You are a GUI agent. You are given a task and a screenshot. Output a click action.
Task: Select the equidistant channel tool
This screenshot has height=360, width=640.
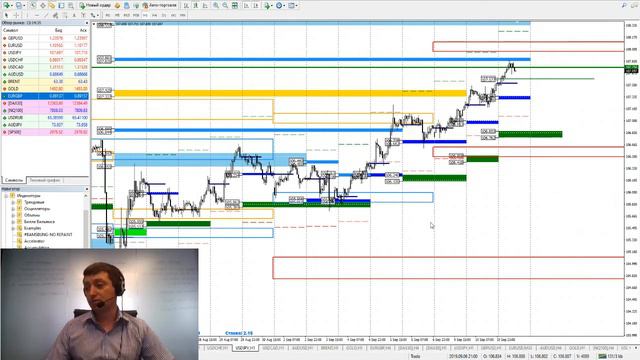pos(55,15)
